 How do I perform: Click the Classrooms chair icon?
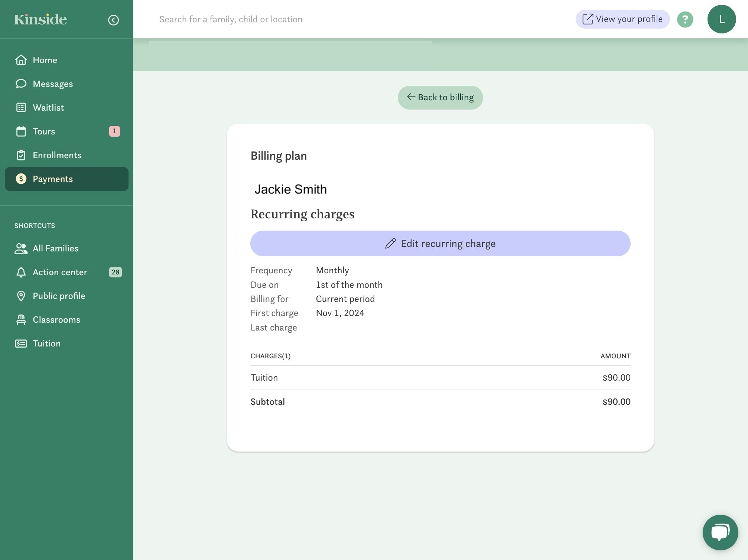pos(21,320)
